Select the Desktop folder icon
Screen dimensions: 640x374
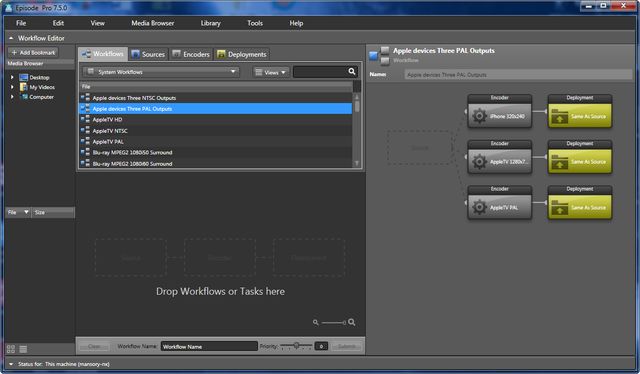(24, 77)
